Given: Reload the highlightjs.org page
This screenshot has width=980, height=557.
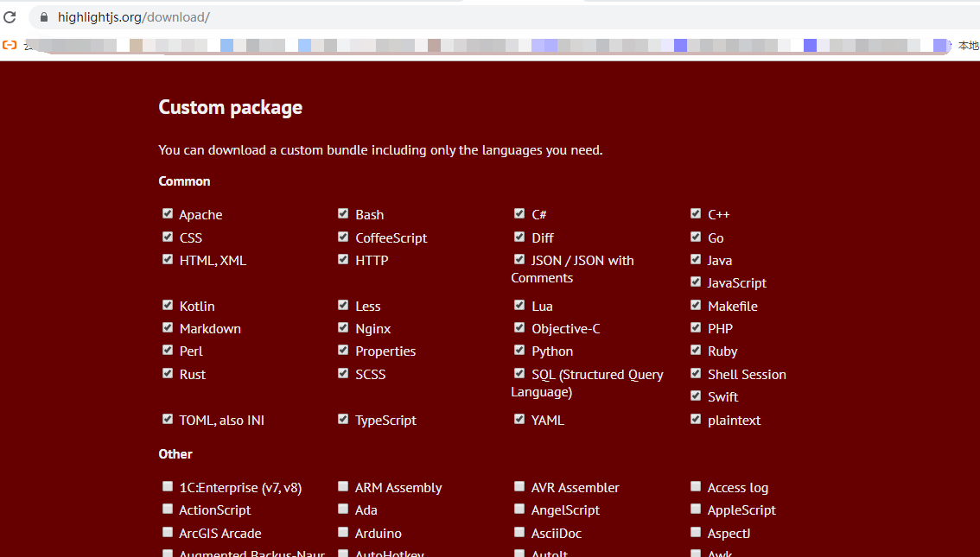Looking at the screenshot, I should click(x=10, y=17).
